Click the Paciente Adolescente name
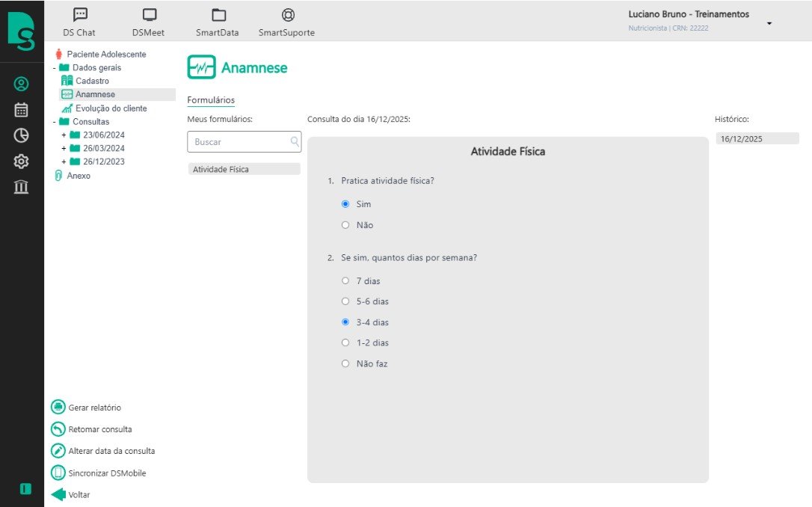Screen dimensions: 812x507 (107, 54)
